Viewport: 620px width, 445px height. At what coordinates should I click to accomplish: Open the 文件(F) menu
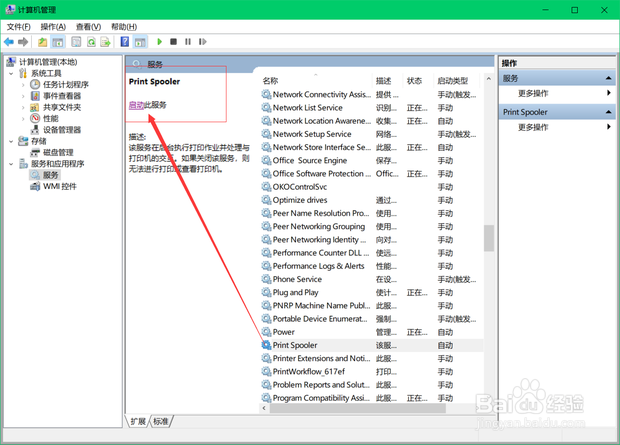(x=18, y=27)
